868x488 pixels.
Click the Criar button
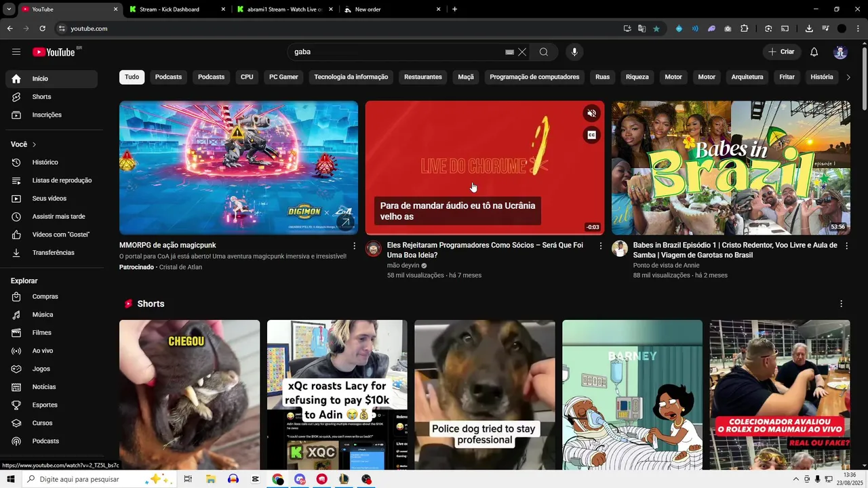click(781, 52)
